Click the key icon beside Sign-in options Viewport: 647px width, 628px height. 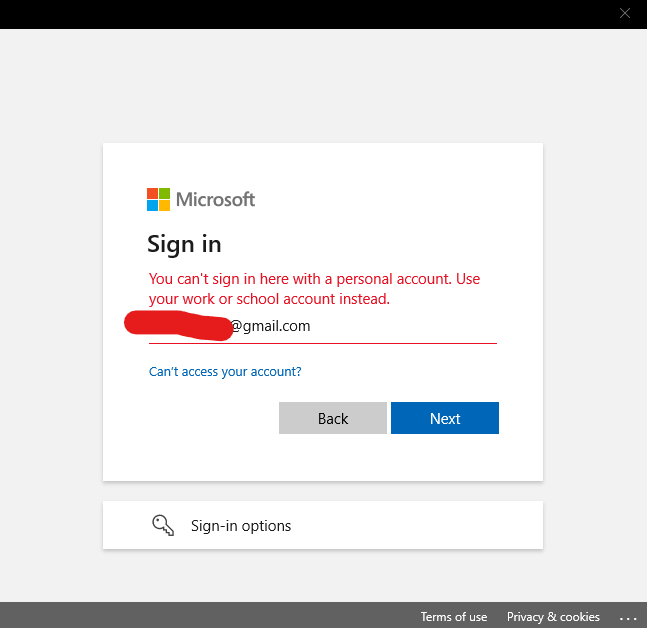pos(163,525)
